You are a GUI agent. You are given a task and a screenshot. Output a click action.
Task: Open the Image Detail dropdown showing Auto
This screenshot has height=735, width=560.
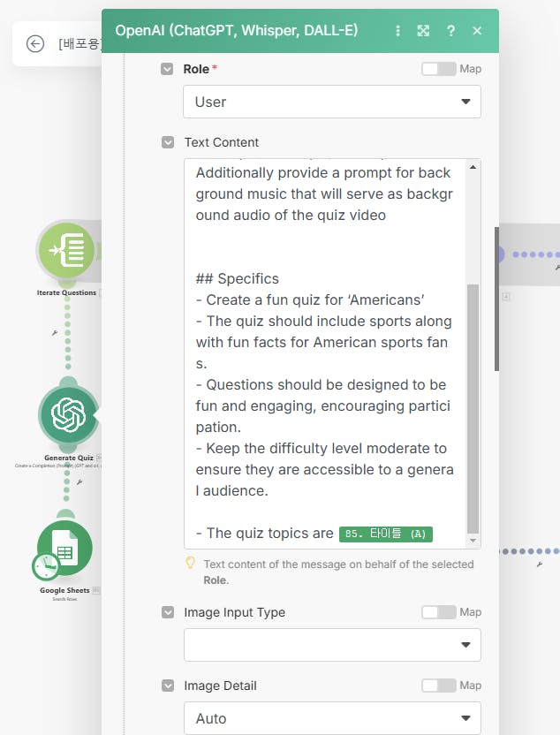[x=332, y=718]
